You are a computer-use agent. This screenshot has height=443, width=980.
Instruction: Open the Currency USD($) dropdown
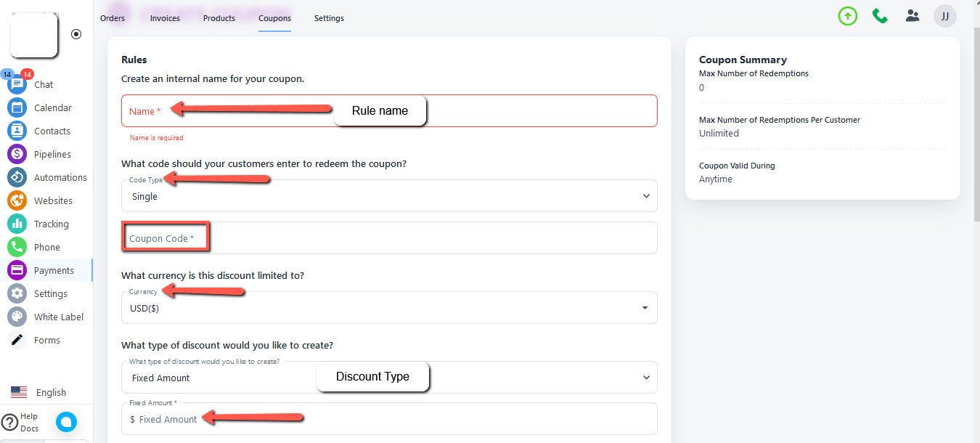389,308
